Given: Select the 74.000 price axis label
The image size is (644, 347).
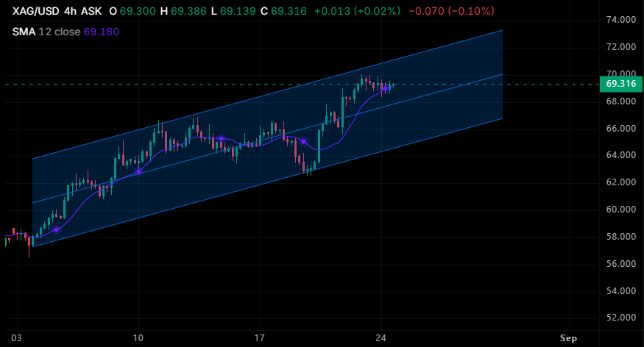Looking at the screenshot, I should pyautogui.click(x=621, y=20).
